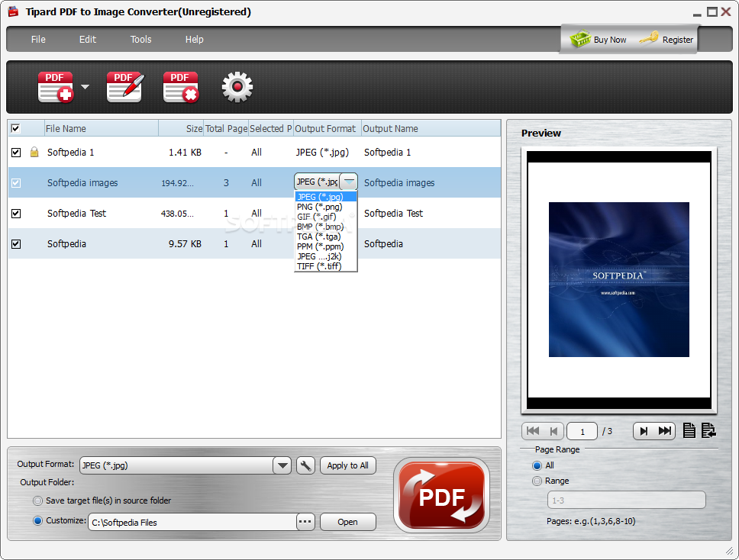Screen dimensions: 739x560
Task: Click the 1-3 page range field
Action: 626,500
